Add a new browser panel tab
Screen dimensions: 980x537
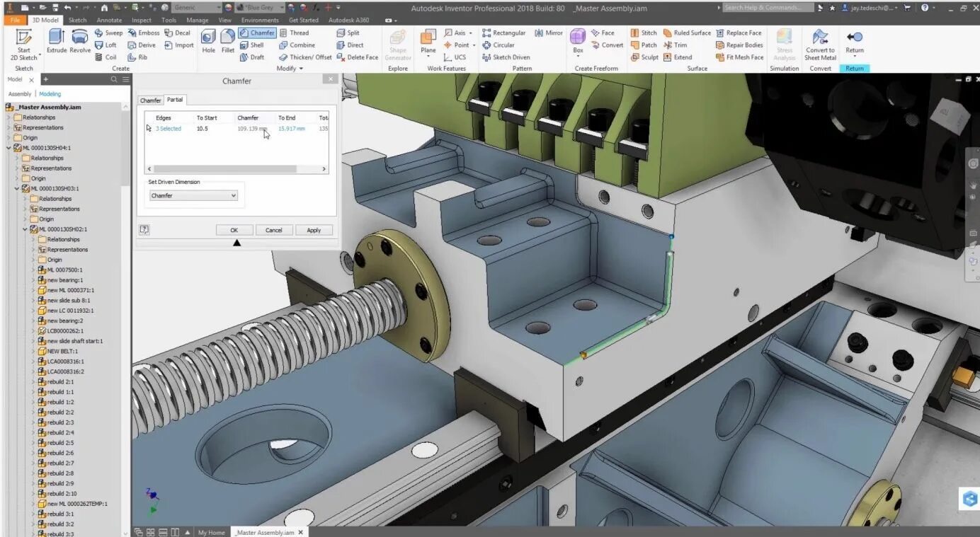click(x=45, y=79)
